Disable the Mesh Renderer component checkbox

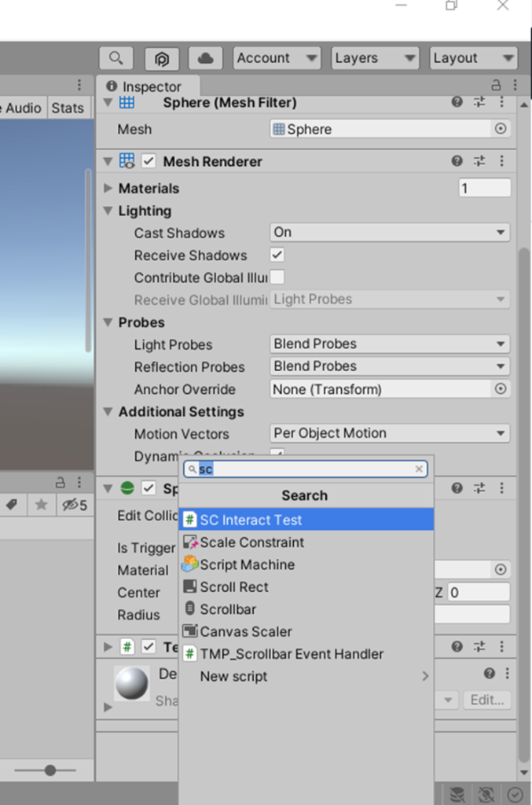click(149, 161)
